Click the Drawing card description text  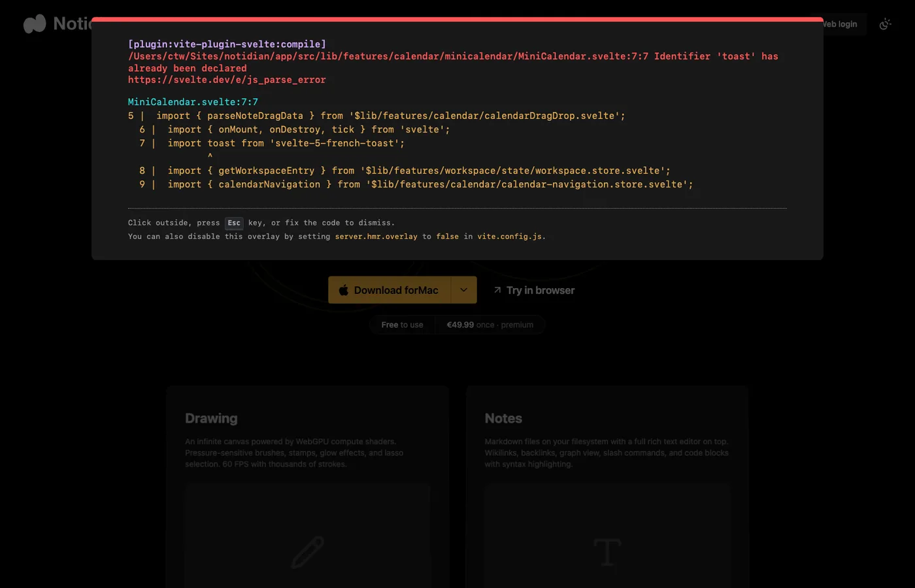click(x=294, y=453)
